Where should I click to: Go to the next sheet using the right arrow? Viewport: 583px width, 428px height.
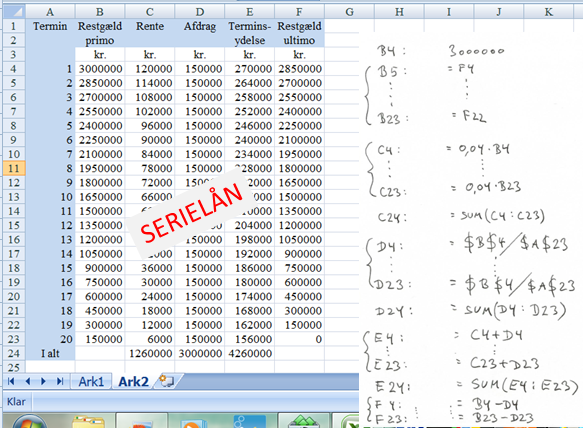tap(44, 381)
